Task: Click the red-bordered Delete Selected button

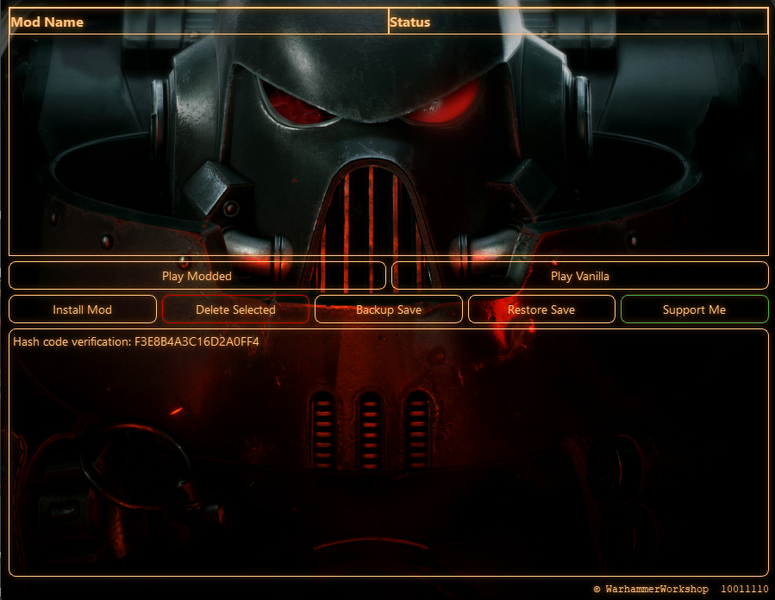Action: point(235,310)
